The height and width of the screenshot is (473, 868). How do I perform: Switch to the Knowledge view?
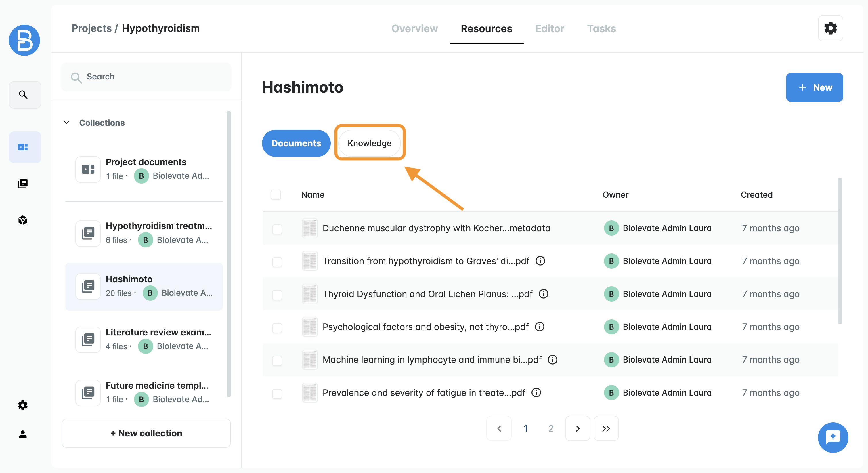tap(369, 143)
